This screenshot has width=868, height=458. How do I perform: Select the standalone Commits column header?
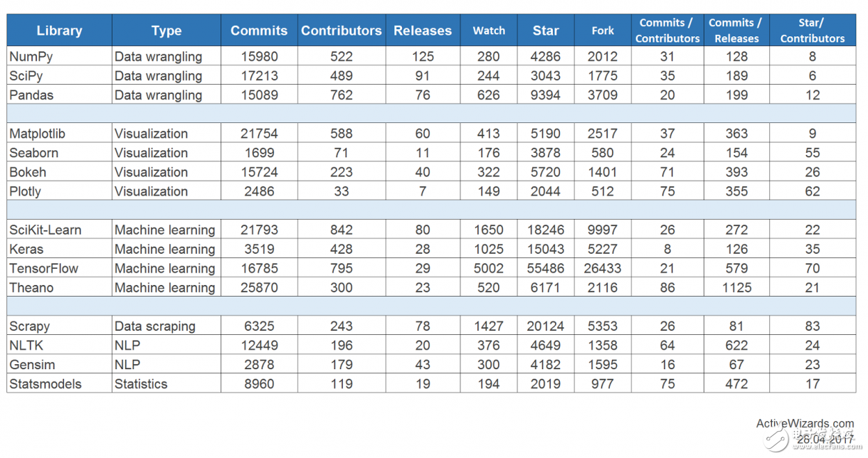pyautogui.click(x=259, y=31)
